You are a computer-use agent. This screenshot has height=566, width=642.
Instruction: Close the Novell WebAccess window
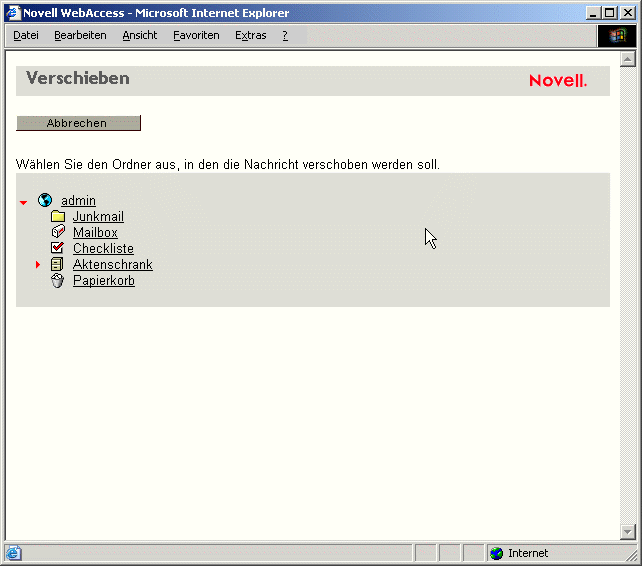point(628,13)
